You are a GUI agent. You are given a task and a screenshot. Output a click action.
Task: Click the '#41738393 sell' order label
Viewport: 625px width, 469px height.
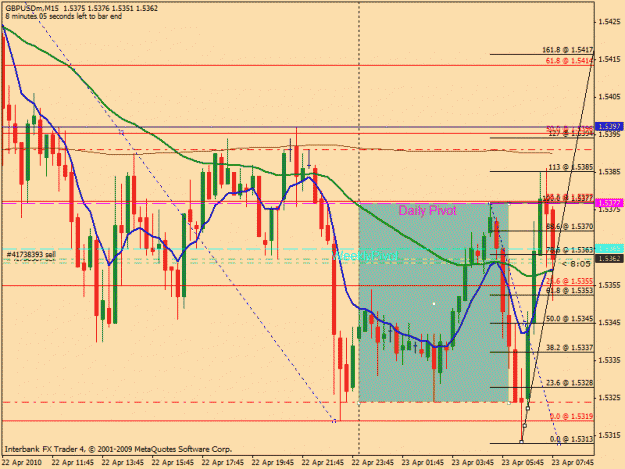31,254
